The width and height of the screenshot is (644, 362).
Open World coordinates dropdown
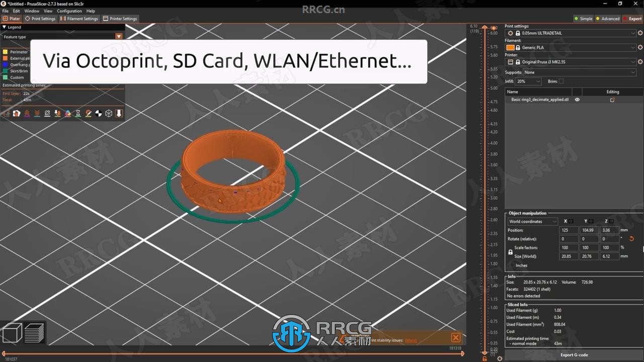(532, 221)
